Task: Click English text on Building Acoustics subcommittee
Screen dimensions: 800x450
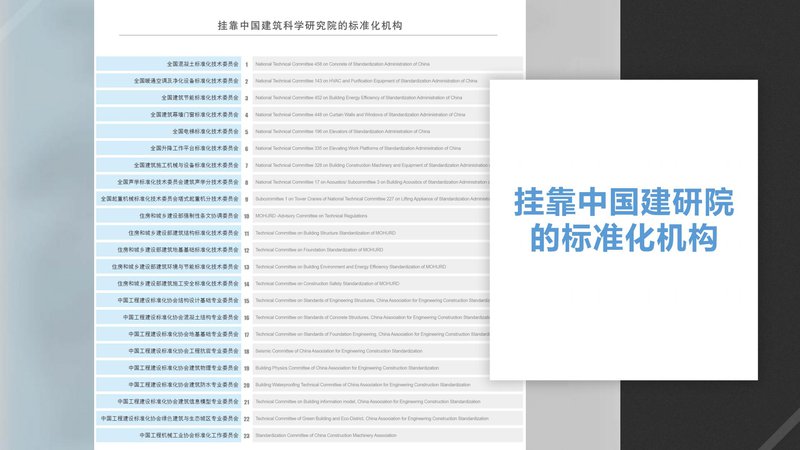Action: point(372,182)
